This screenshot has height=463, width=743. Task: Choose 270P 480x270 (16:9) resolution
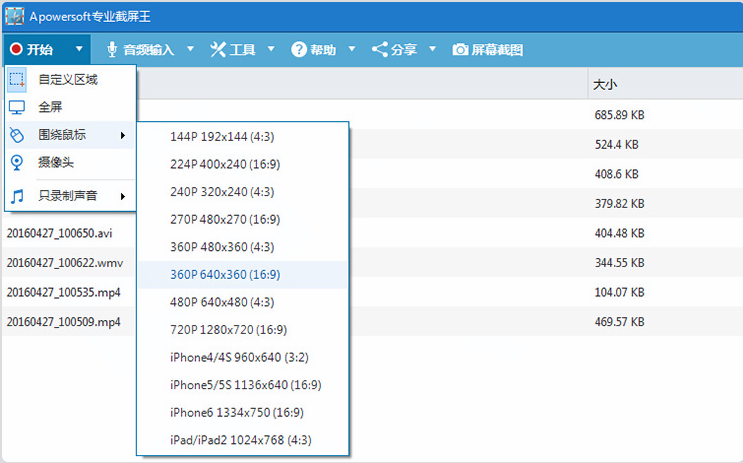click(x=243, y=219)
